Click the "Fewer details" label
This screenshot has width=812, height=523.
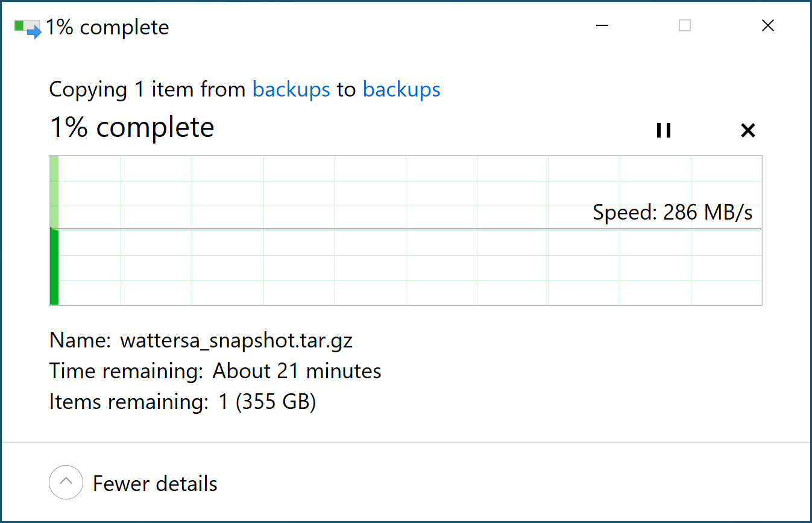pyautogui.click(x=155, y=484)
